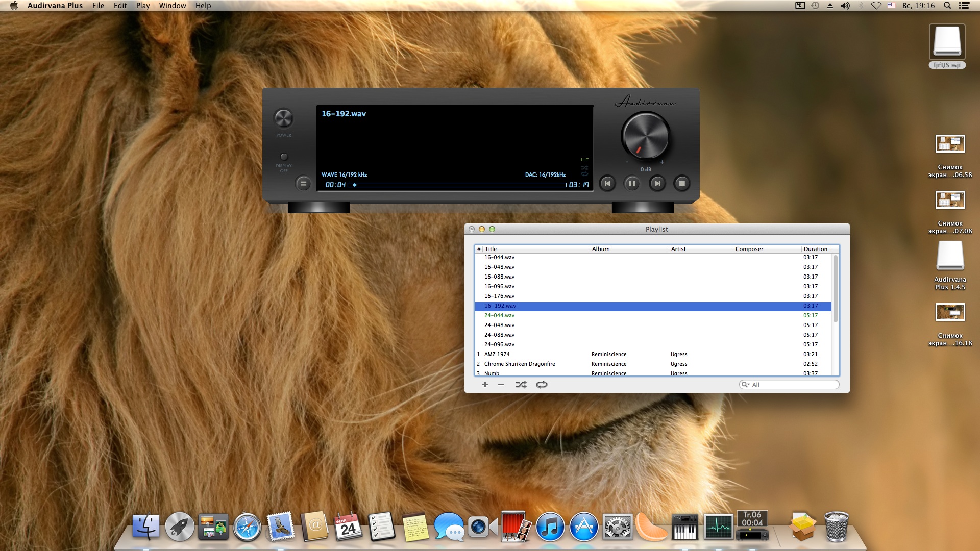Image resolution: width=980 pixels, height=551 pixels.
Task: Toggle shuffle in Playlist window
Action: [x=521, y=385]
